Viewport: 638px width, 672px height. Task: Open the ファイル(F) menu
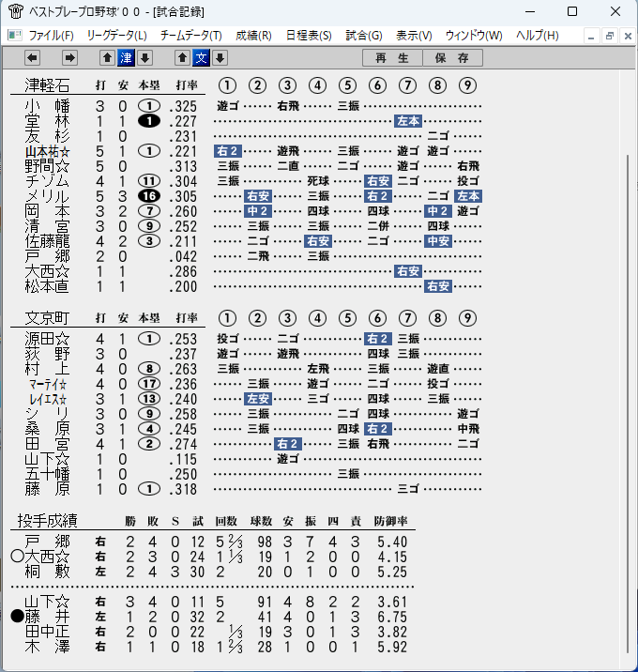[52, 35]
